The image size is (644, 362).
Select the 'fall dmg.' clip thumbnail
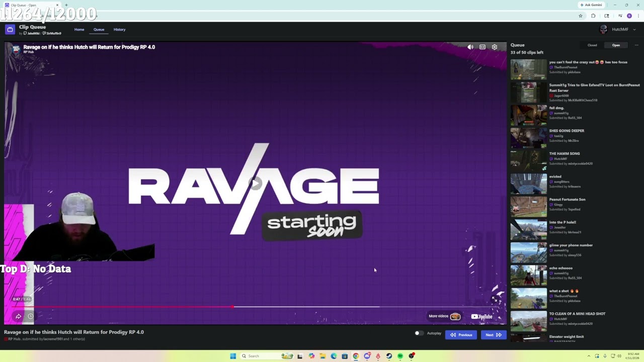(528, 115)
